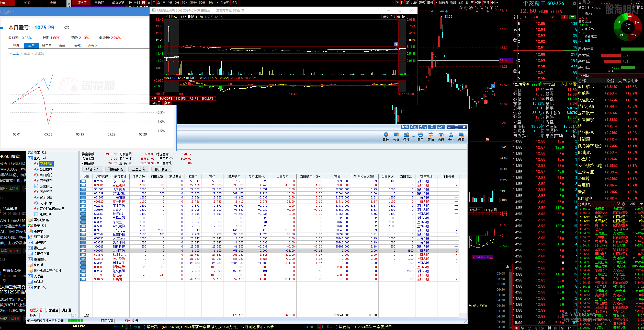Screen dimensions: 644x330
Task: Select the 当日 tab in profit panel
Action: point(16,46)
